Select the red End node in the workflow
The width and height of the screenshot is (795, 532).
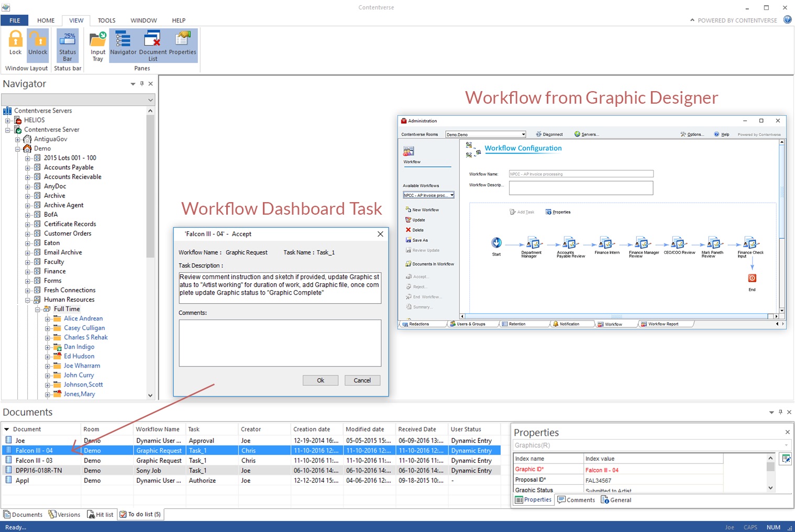752,278
